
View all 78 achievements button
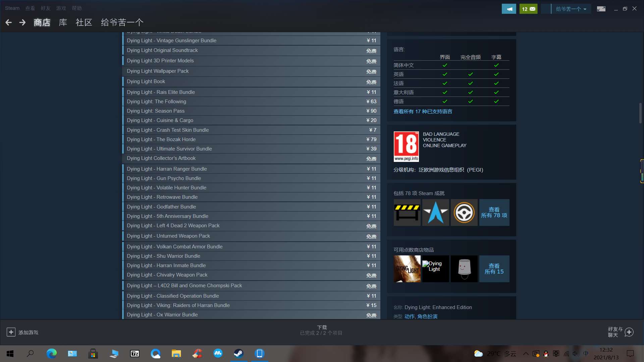click(x=494, y=213)
